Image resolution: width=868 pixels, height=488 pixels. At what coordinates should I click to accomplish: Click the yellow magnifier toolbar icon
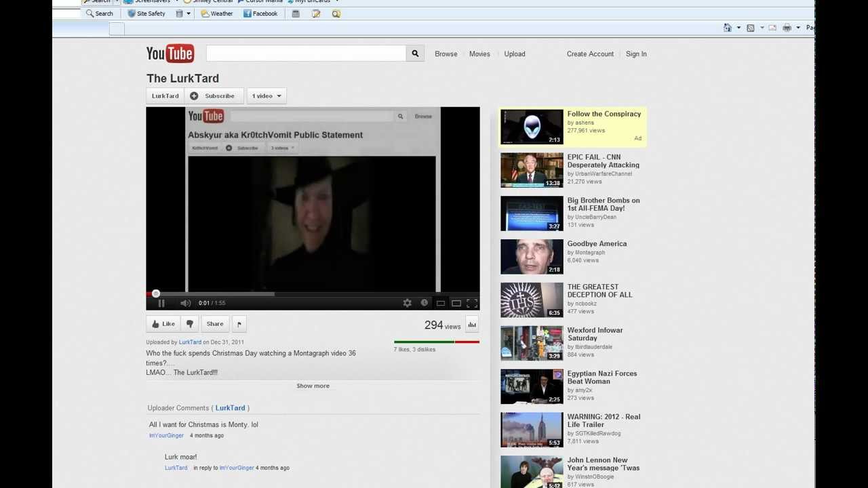click(336, 14)
